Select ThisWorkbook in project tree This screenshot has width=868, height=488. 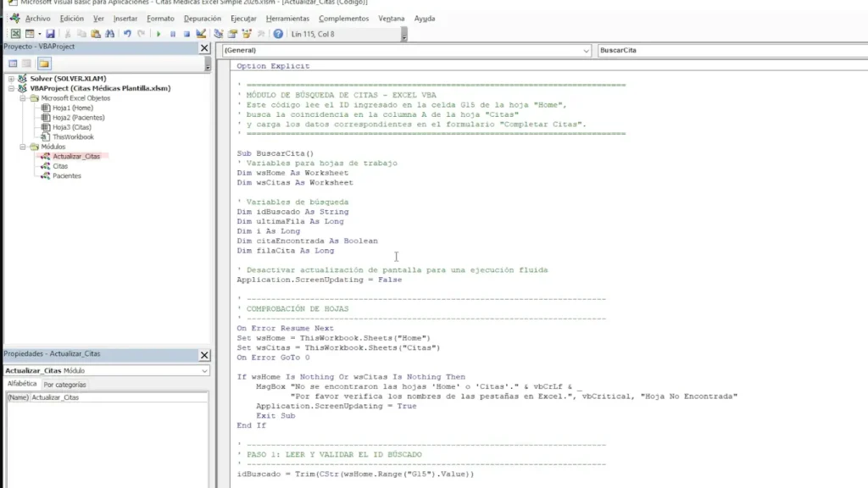[x=73, y=136]
